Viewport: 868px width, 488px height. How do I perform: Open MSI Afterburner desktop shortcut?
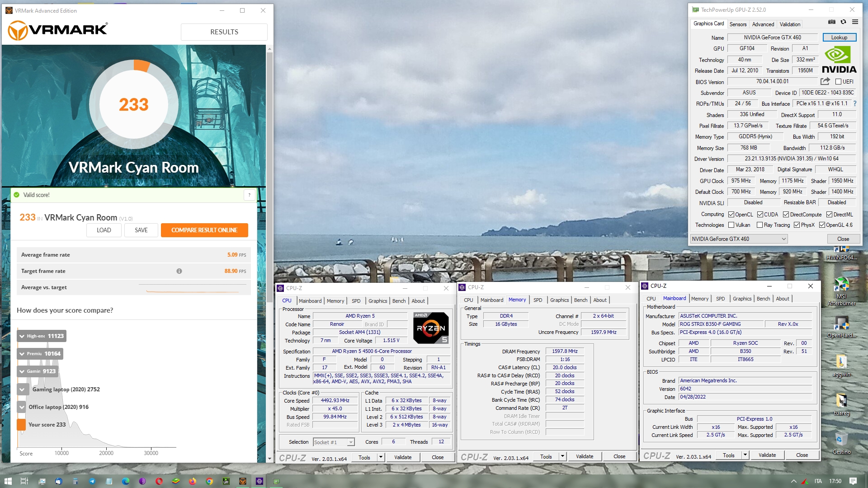coord(841,291)
